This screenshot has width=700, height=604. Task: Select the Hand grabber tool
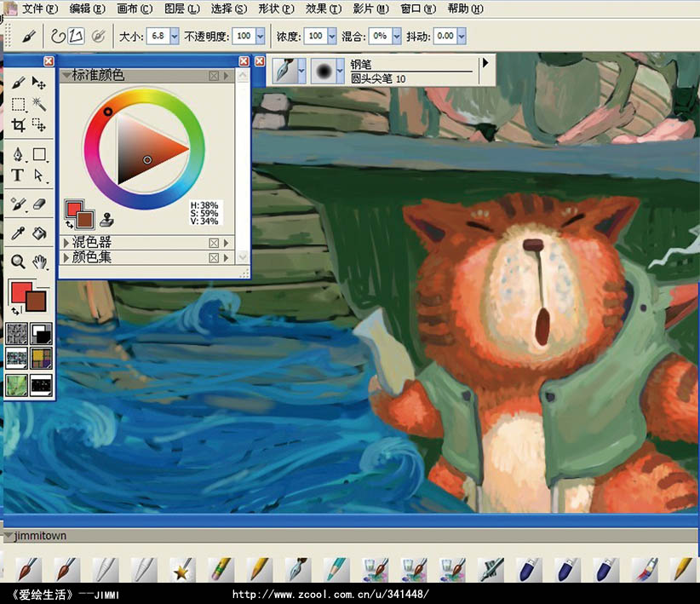click(x=39, y=262)
